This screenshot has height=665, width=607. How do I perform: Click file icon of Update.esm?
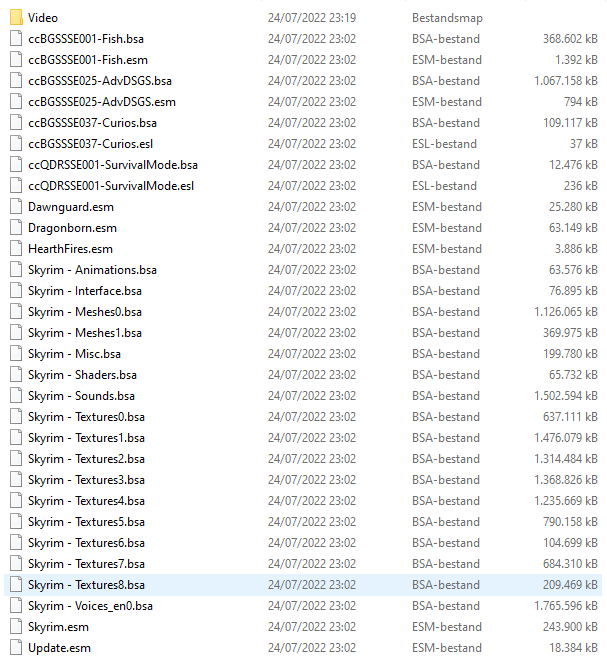click(x=16, y=648)
